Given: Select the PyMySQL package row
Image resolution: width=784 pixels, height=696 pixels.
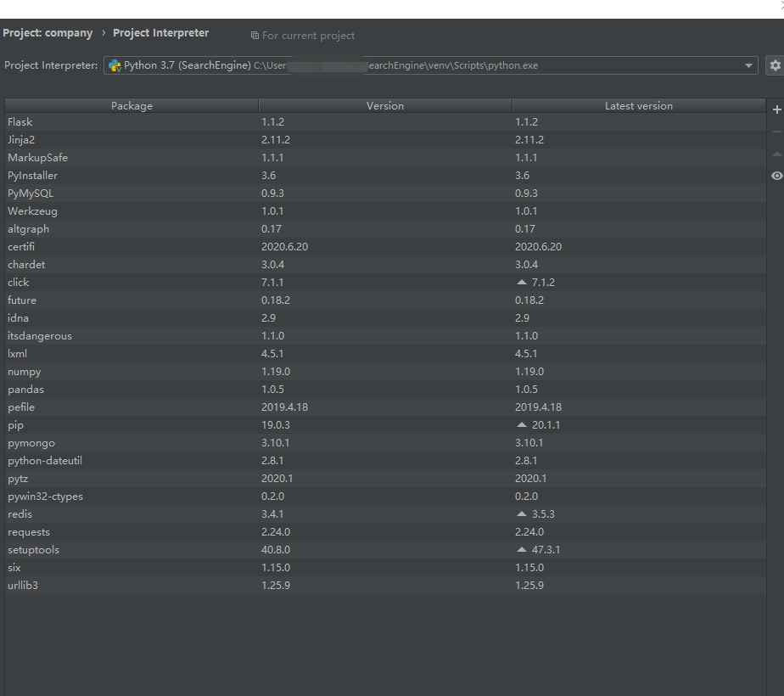Looking at the screenshot, I should [385, 194].
